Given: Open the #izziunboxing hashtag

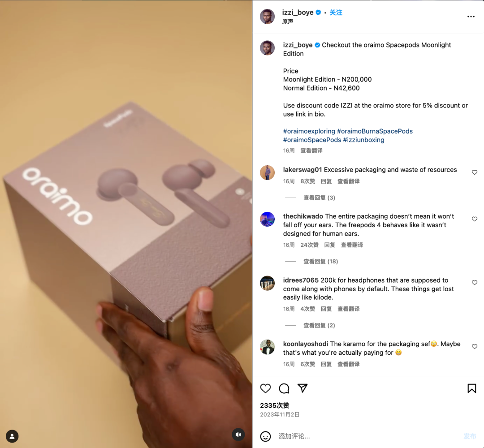Looking at the screenshot, I should click(363, 140).
